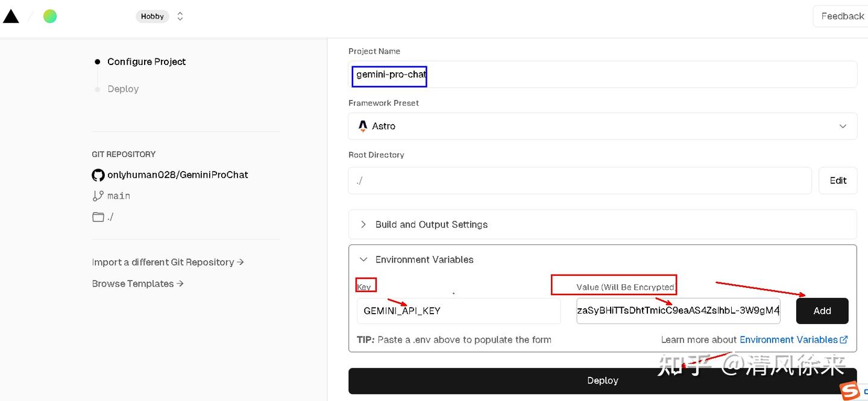Click Edit next to Root Directory

837,180
